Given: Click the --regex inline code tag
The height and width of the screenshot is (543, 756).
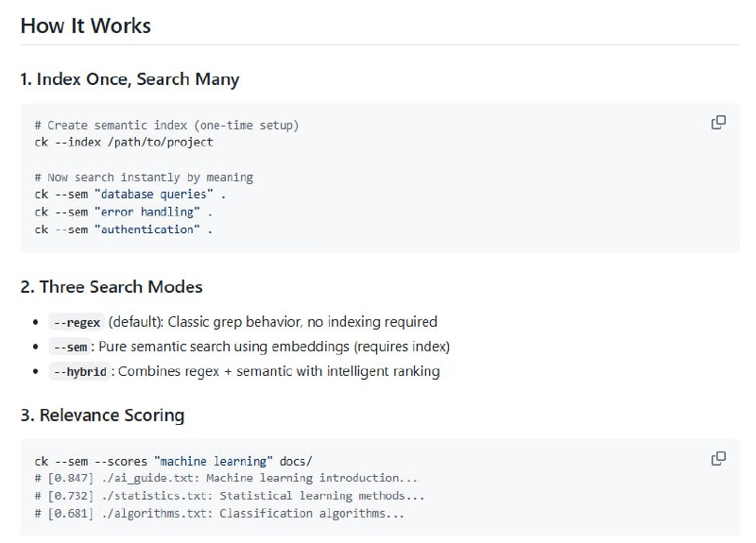Looking at the screenshot, I should 77,322.
